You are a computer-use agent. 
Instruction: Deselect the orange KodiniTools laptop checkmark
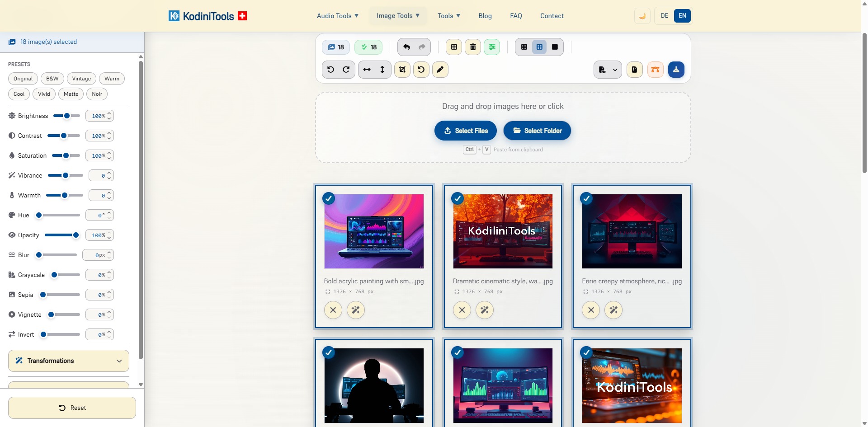pos(586,352)
